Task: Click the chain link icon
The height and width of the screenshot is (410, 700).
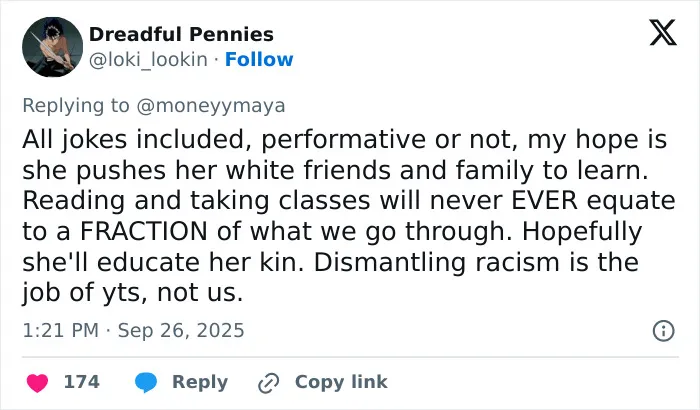Action: click(x=269, y=383)
